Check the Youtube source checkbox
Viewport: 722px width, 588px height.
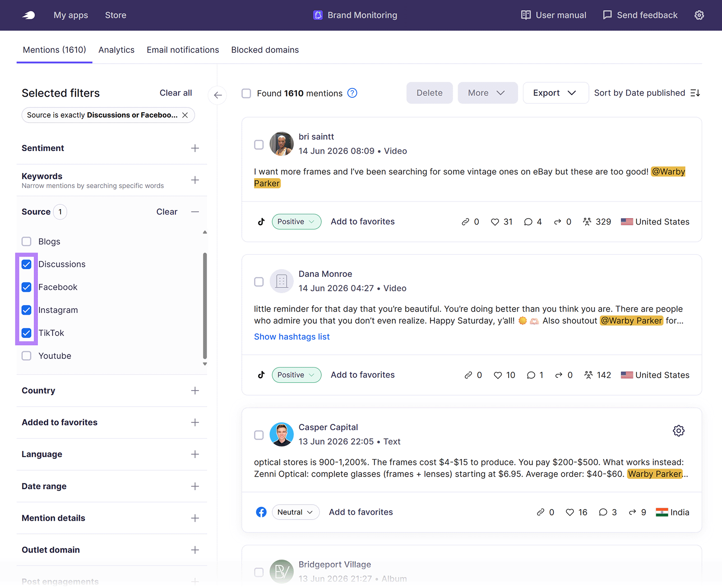(27, 356)
